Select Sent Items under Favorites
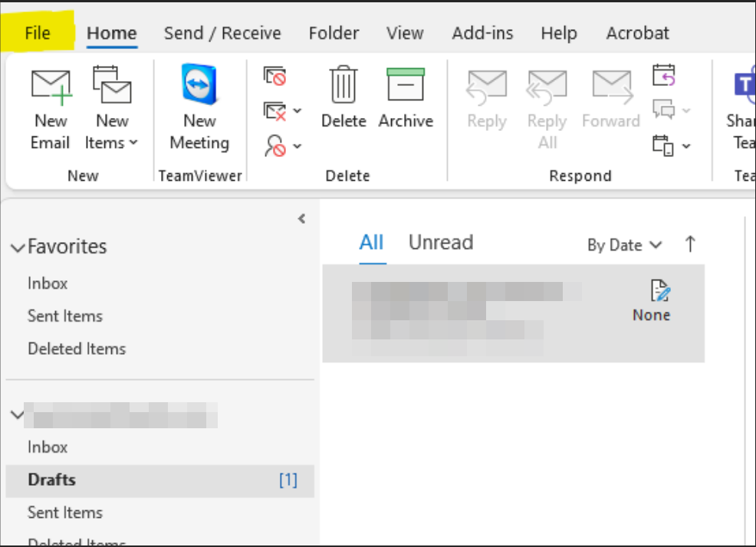756x547 pixels. click(65, 316)
